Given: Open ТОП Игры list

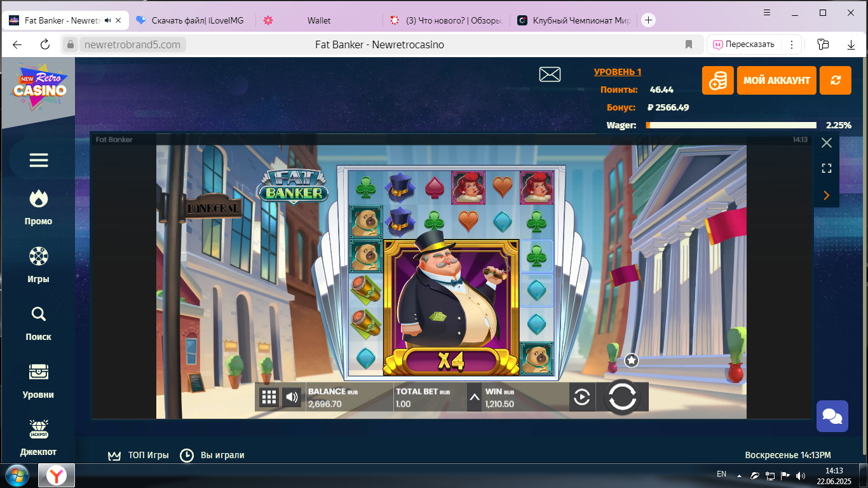Looking at the screenshot, I should click(x=139, y=455).
